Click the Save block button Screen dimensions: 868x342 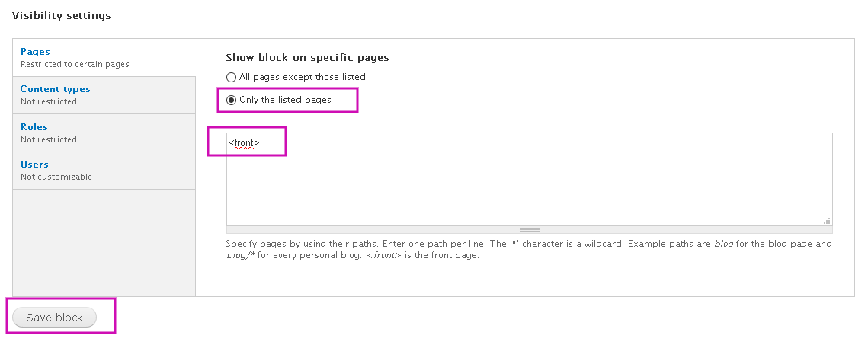tap(54, 318)
